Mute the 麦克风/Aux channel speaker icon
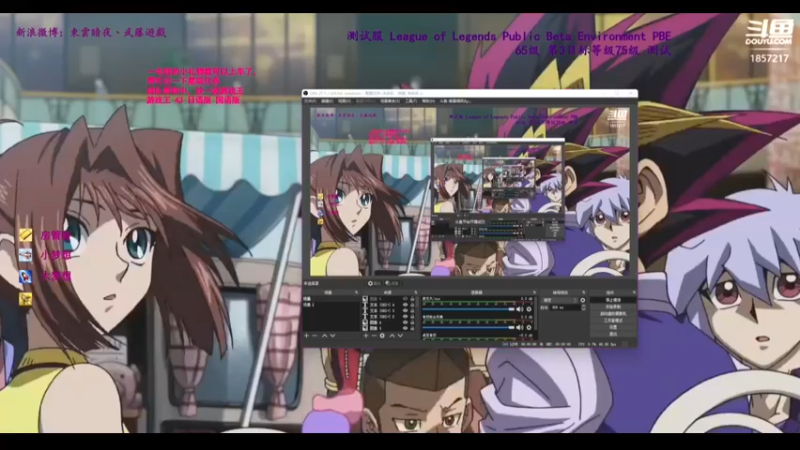The height and width of the screenshot is (450, 800). click(519, 309)
